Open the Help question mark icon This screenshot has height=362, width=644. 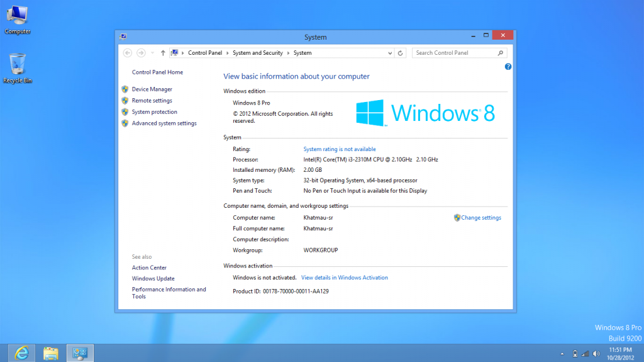(x=508, y=67)
